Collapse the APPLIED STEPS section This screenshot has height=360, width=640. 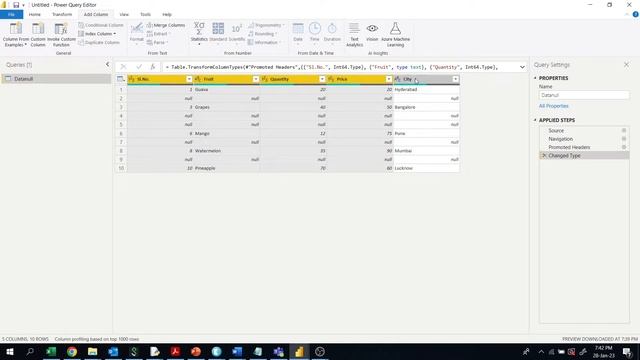click(535, 120)
